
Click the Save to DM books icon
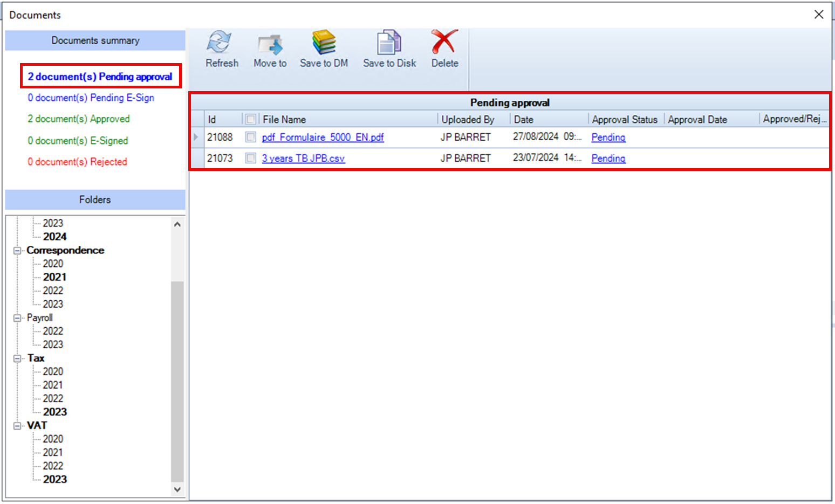[324, 43]
